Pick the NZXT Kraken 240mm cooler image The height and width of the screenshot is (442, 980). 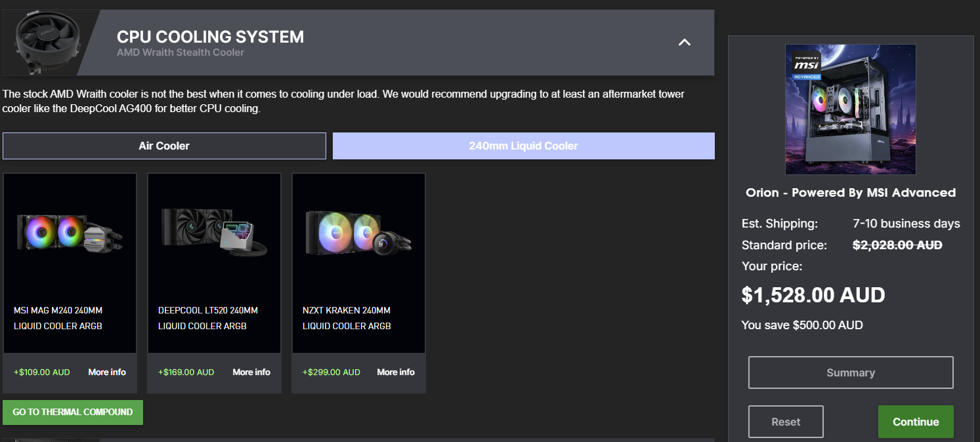358,234
